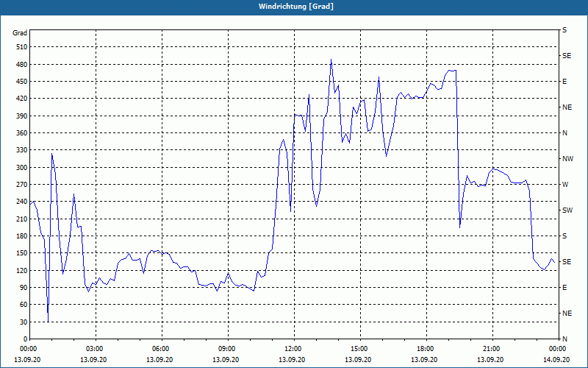588x368 pixels.
Task: Click the 15:00 time label
Action: pyautogui.click(x=358, y=349)
